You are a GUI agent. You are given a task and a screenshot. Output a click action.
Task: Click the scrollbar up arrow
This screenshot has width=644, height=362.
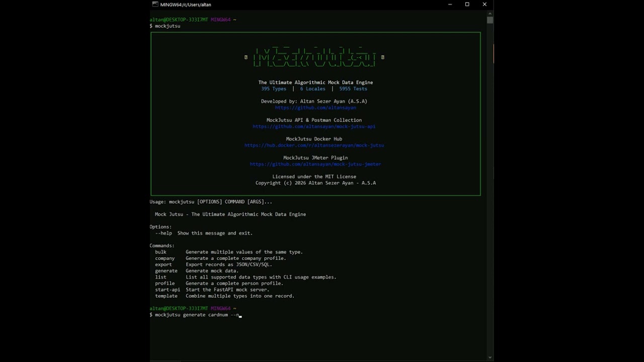(490, 13)
